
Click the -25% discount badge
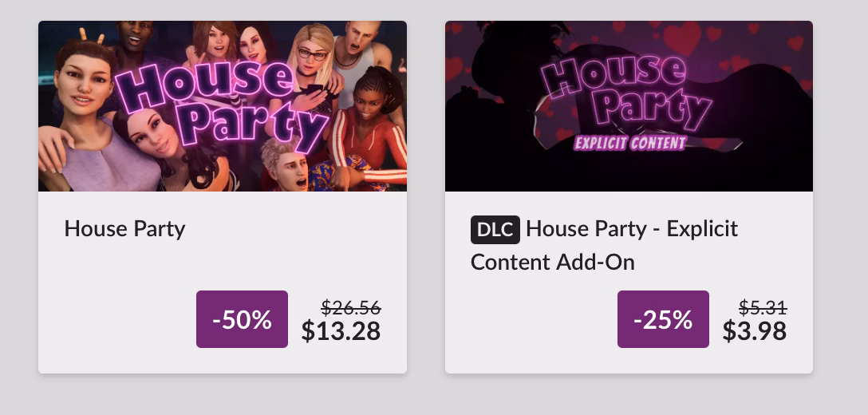click(x=663, y=319)
